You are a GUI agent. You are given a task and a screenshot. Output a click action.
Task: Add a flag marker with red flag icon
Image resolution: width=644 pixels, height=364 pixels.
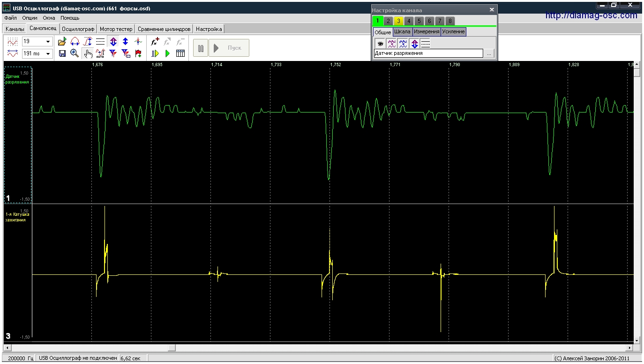pos(138,53)
